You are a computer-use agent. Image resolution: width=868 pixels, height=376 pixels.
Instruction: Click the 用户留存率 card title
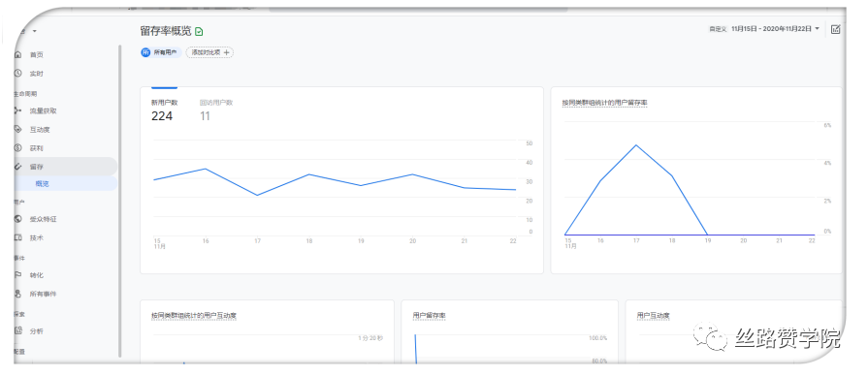point(429,316)
